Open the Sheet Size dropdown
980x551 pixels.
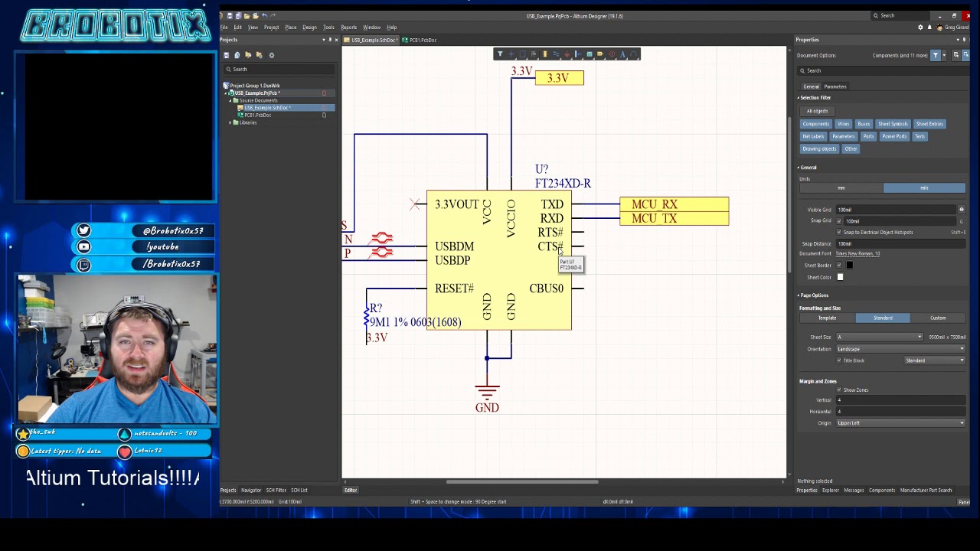click(x=880, y=337)
